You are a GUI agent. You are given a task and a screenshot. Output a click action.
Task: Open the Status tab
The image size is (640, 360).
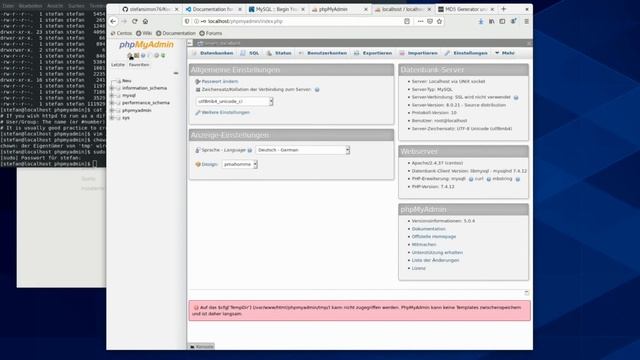(279, 53)
